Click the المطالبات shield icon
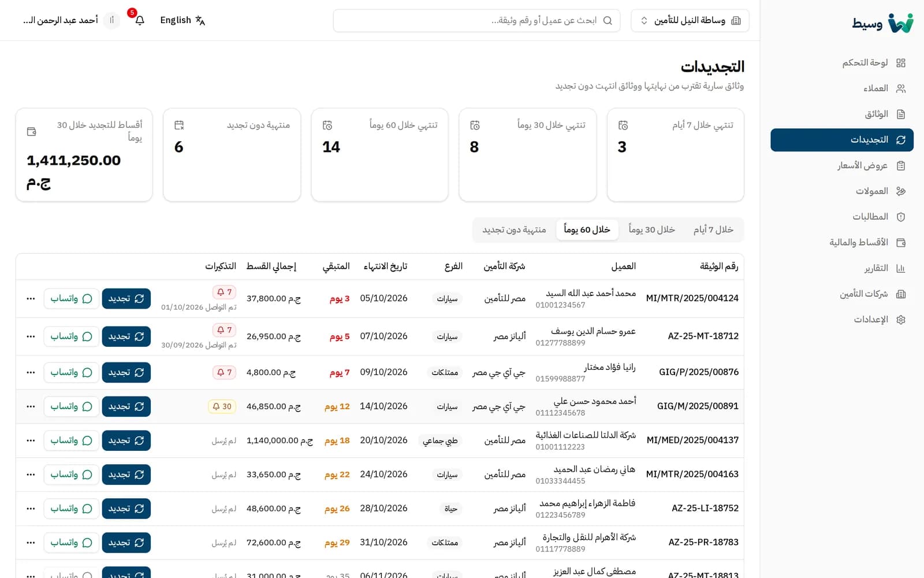924x578 pixels. coord(901,217)
